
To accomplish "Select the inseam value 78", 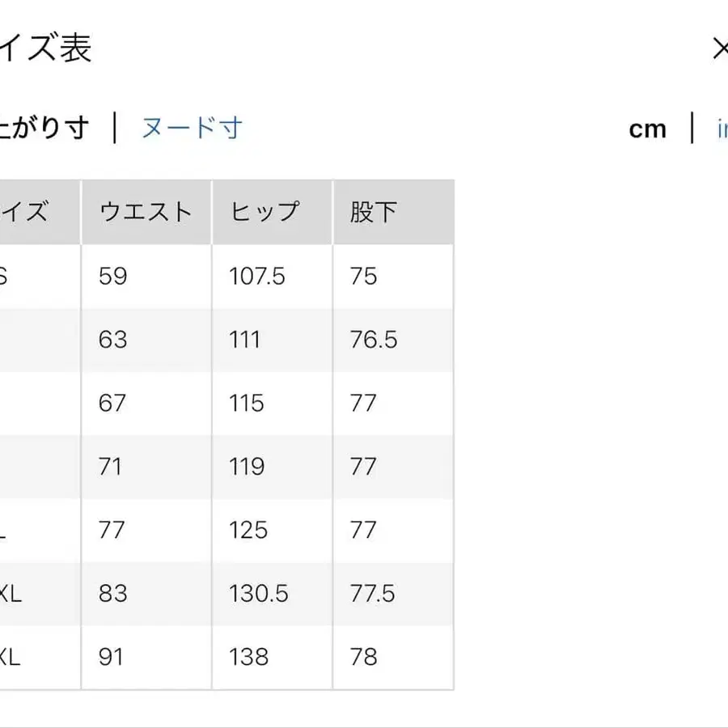I will [364, 658].
